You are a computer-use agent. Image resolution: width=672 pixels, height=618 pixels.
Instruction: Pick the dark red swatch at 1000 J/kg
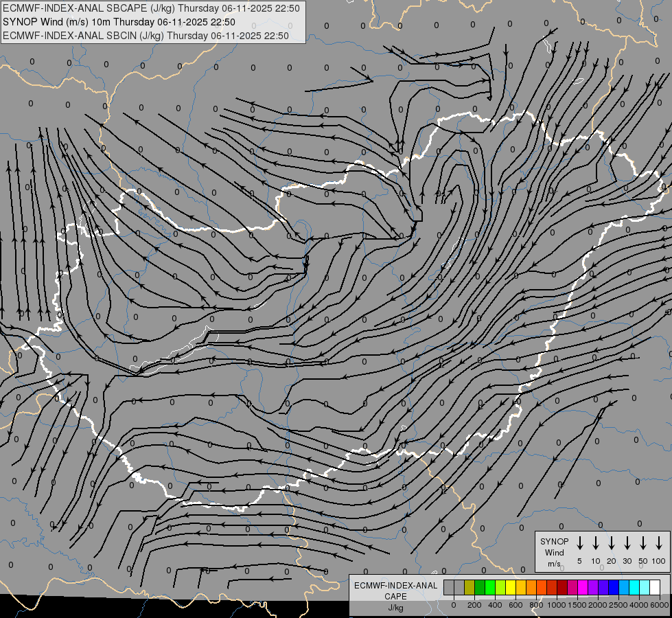point(562,587)
